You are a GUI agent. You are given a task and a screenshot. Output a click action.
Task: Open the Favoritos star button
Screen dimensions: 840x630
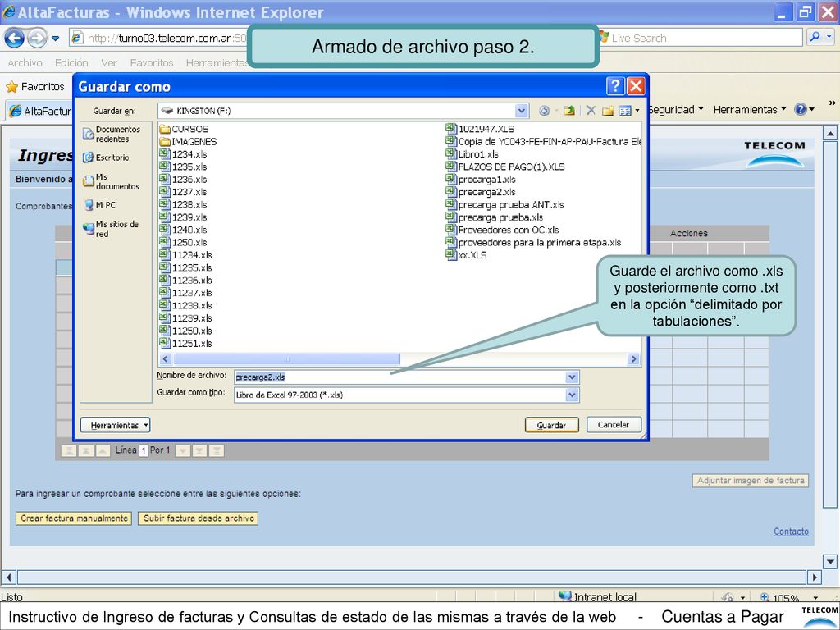pos(35,86)
